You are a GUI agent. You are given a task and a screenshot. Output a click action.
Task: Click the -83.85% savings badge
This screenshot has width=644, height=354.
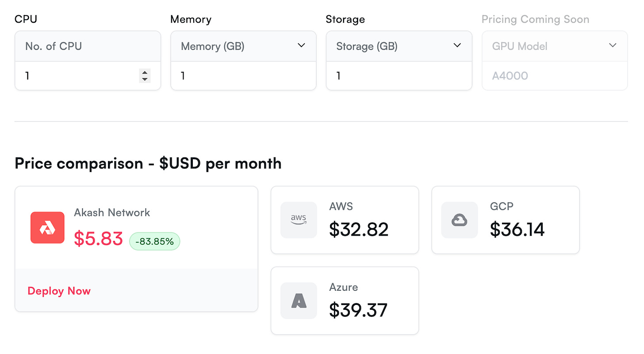154,241
